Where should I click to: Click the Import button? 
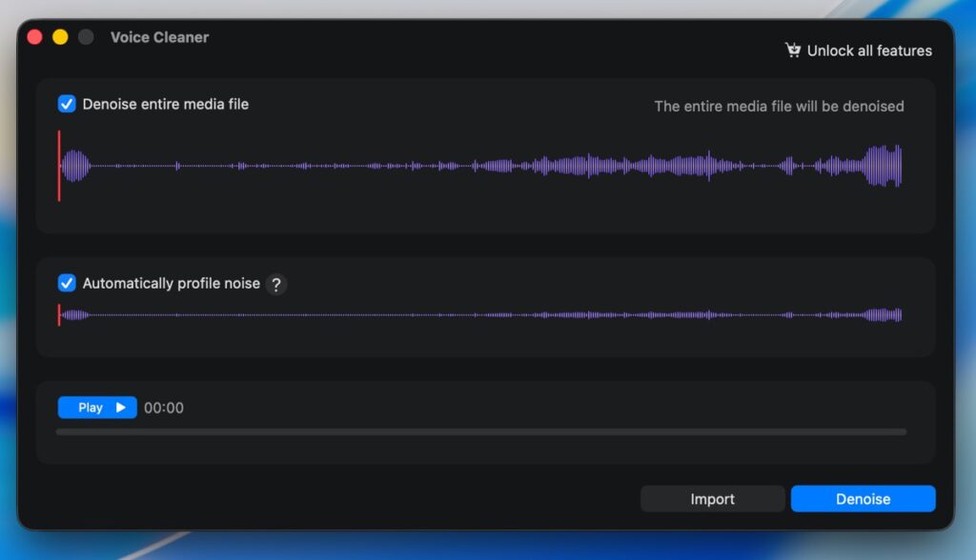pyautogui.click(x=712, y=499)
